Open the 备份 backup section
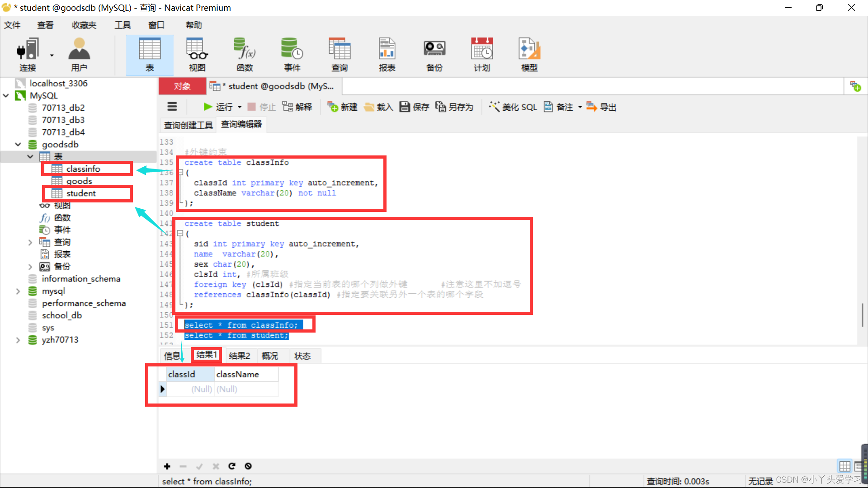 434,55
